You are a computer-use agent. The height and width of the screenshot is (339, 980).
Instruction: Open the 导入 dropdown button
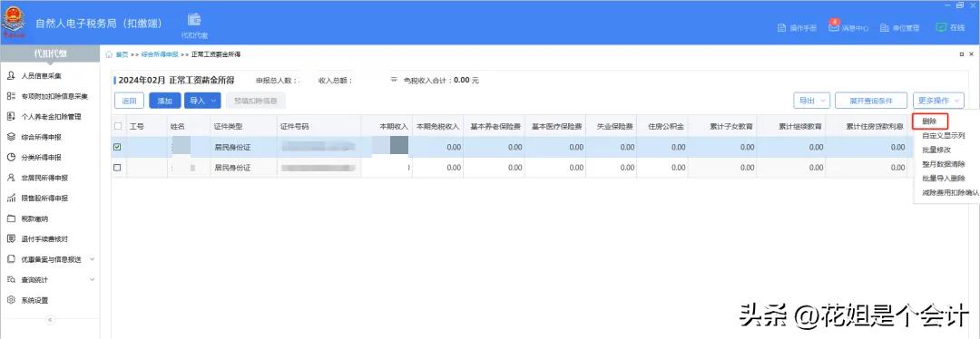click(203, 100)
